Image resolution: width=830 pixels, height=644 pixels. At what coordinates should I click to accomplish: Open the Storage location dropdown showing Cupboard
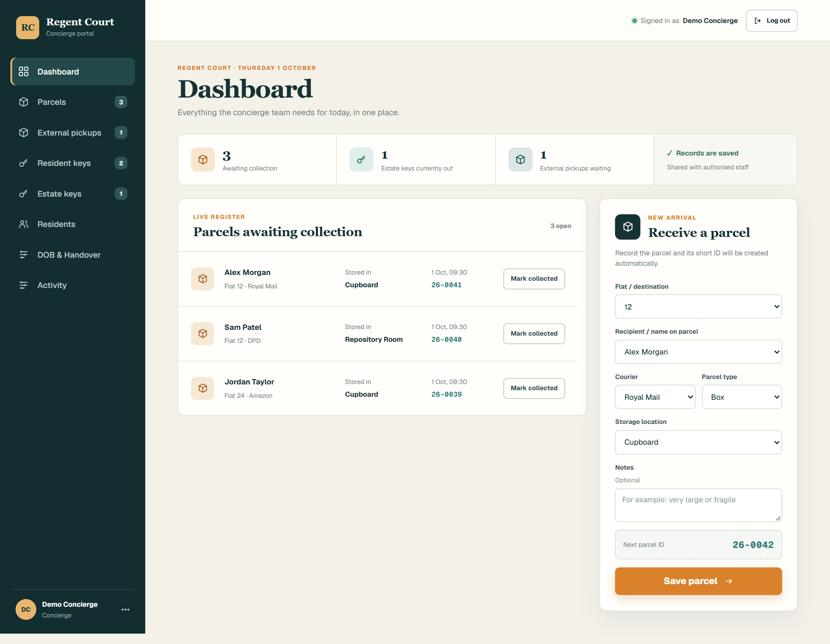click(x=698, y=442)
